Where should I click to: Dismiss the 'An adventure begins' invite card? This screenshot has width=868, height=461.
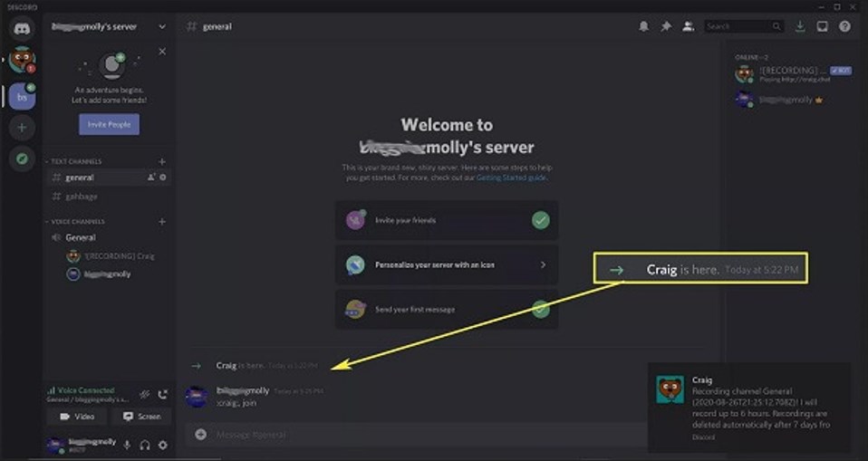[x=162, y=52]
